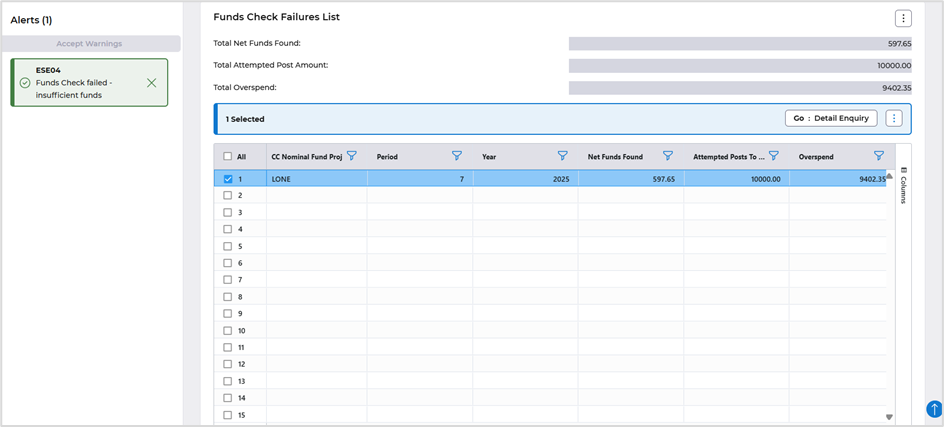This screenshot has width=944, height=427.
Task: Check the row 5 checkbox
Action: 228,246
